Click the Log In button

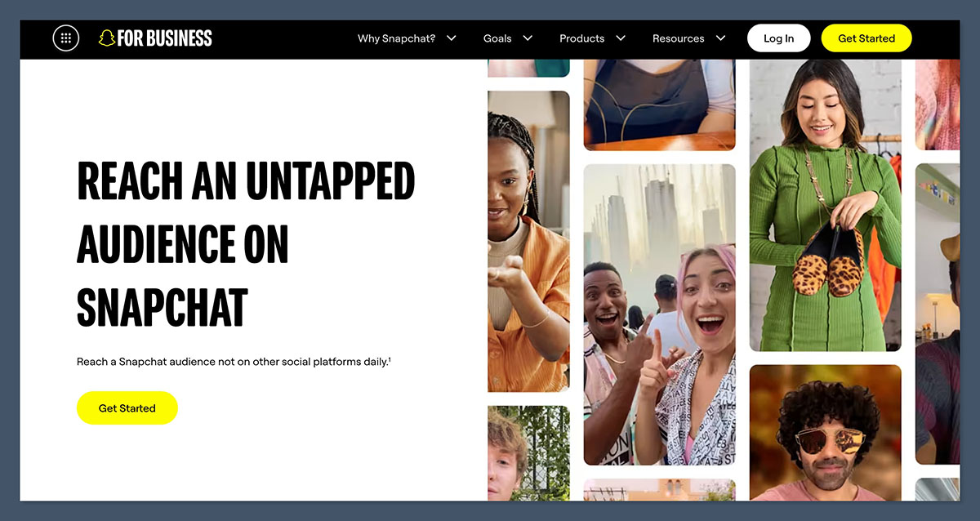(x=778, y=38)
